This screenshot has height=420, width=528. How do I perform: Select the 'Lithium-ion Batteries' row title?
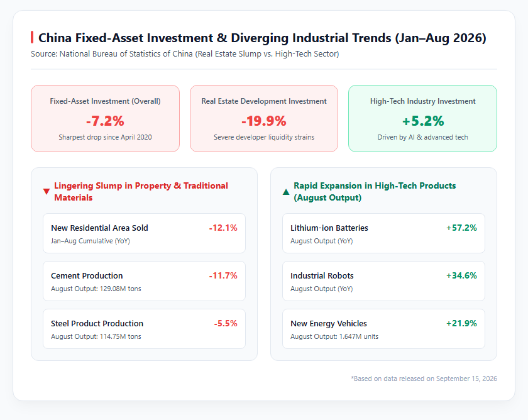329,228
